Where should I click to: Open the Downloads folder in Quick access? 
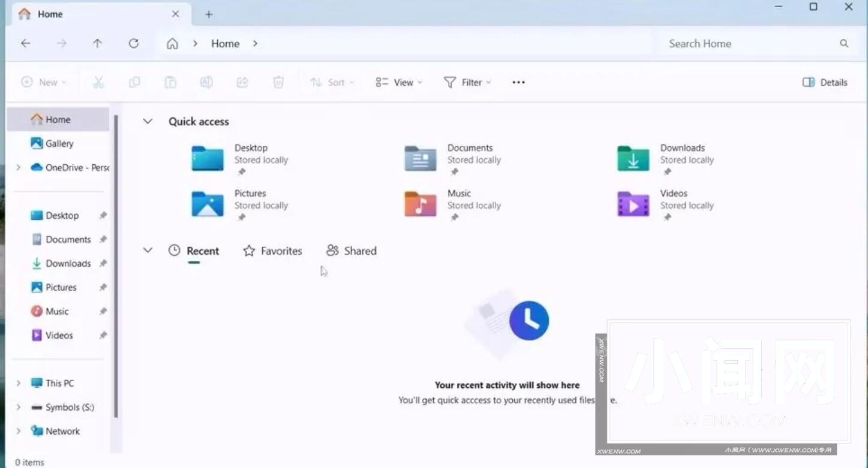(666, 159)
